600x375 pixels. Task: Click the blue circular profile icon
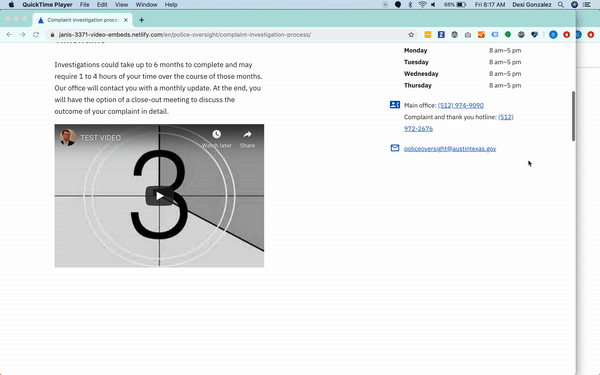click(553, 34)
